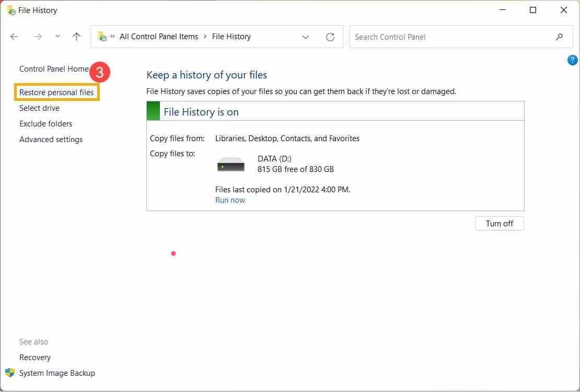The image size is (580, 392).
Task: Click 'Files last copied on' timestamp text
Action: click(283, 190)
